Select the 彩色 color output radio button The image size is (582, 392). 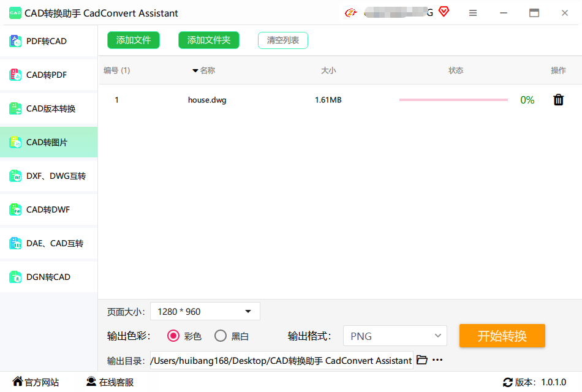tap(173, 336)
